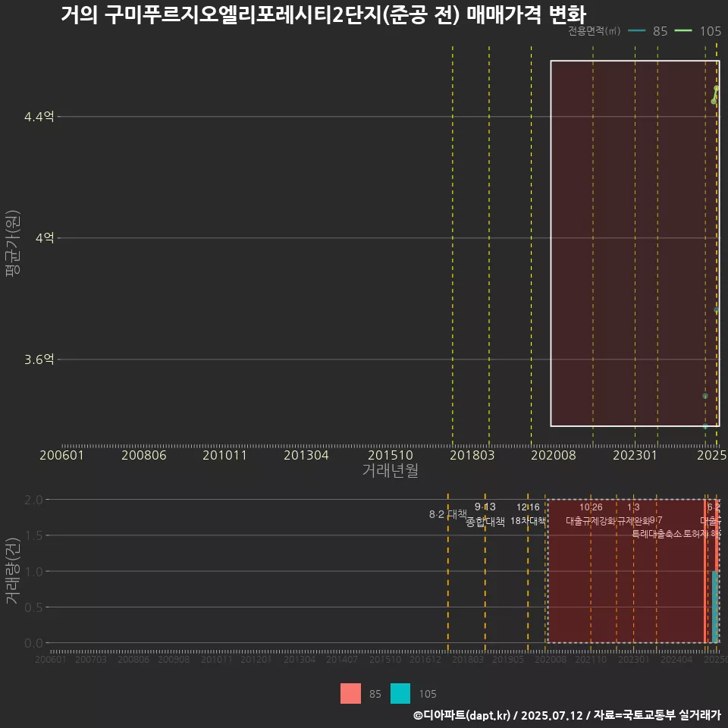This screenshot has width=728, height=728.
Task: Click the salmon 85 legend swatch
Action: [350, 694]
